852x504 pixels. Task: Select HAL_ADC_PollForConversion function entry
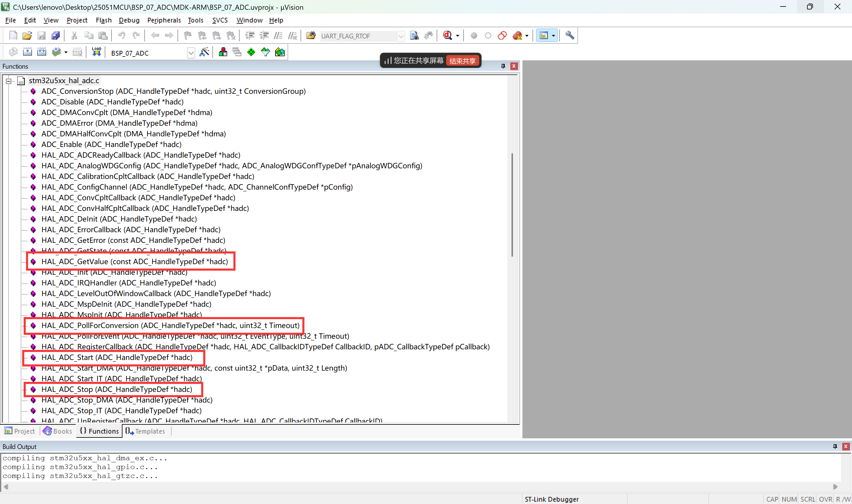170,325
